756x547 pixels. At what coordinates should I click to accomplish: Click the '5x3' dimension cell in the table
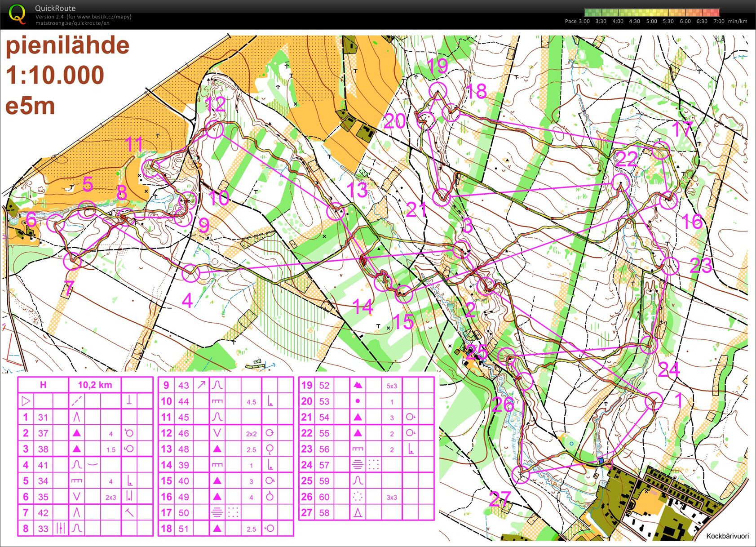pos(392,386)
